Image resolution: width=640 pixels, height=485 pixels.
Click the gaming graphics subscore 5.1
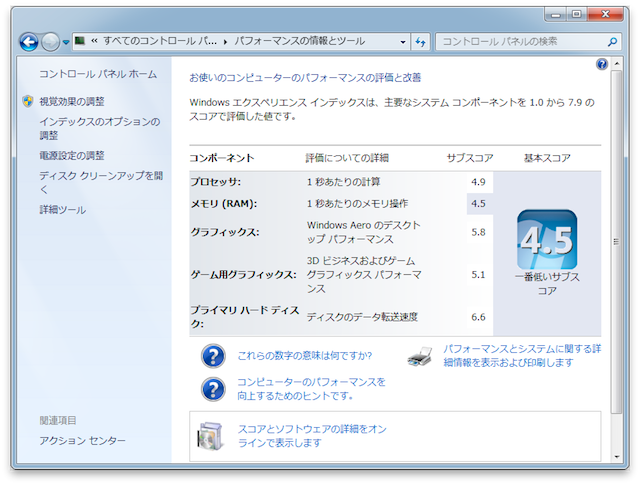(478, 275)
